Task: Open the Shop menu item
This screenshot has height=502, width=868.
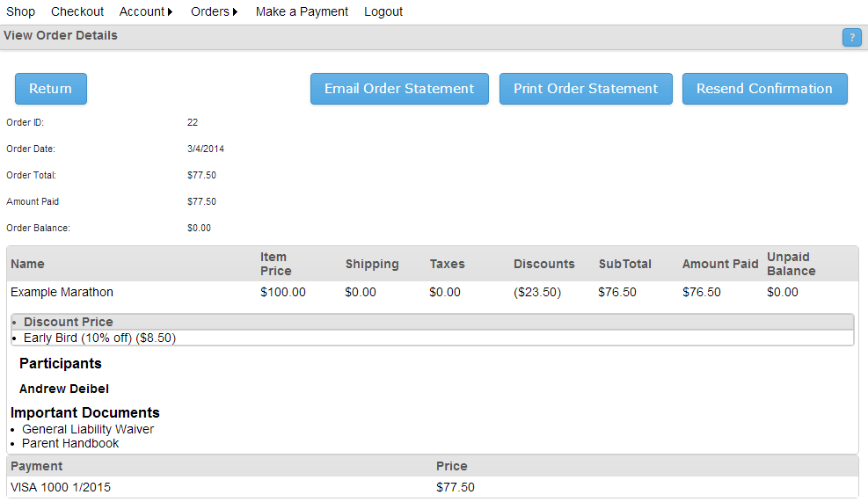Action: (20, 11)
